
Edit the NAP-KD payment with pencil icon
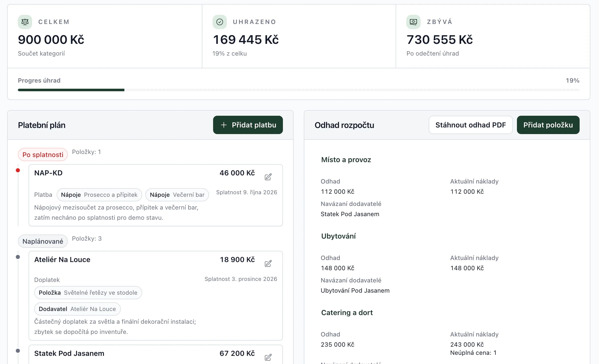[x=268, y=177]
